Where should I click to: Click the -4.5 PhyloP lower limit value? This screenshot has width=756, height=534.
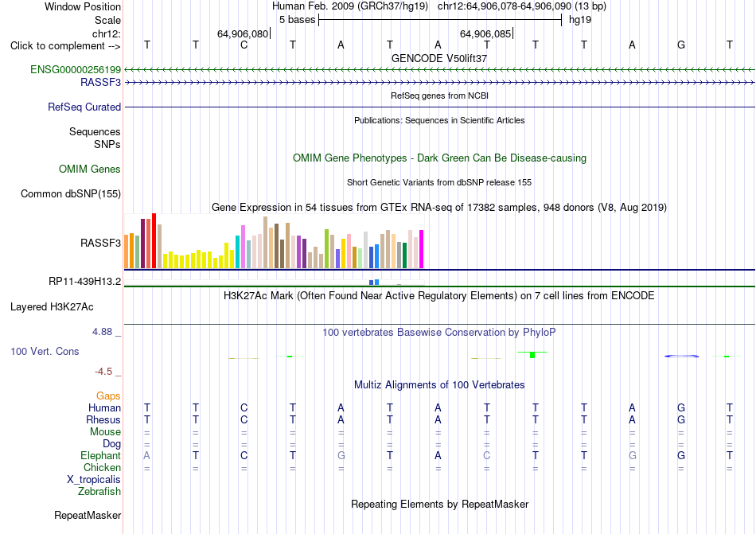coord(103,371)
